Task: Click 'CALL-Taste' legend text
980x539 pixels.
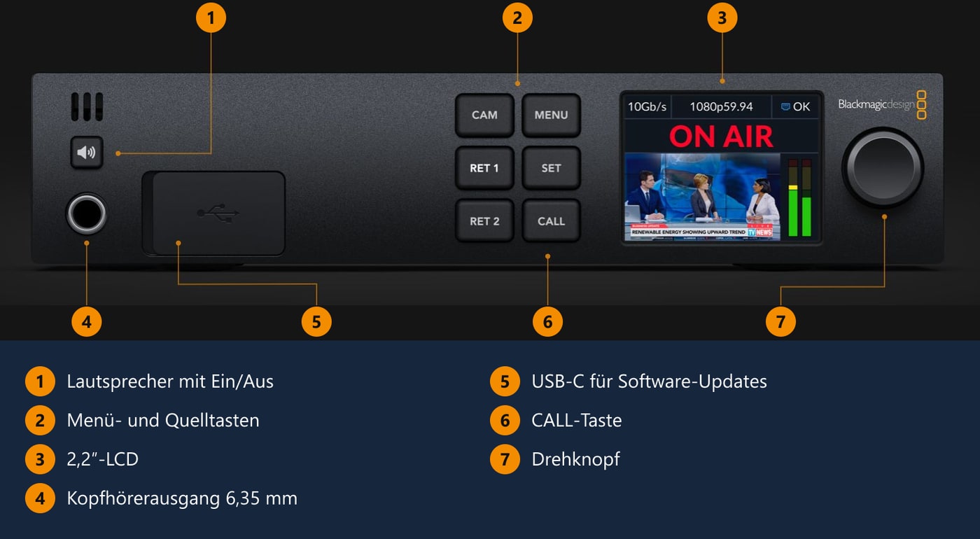Action: point(577,420)
